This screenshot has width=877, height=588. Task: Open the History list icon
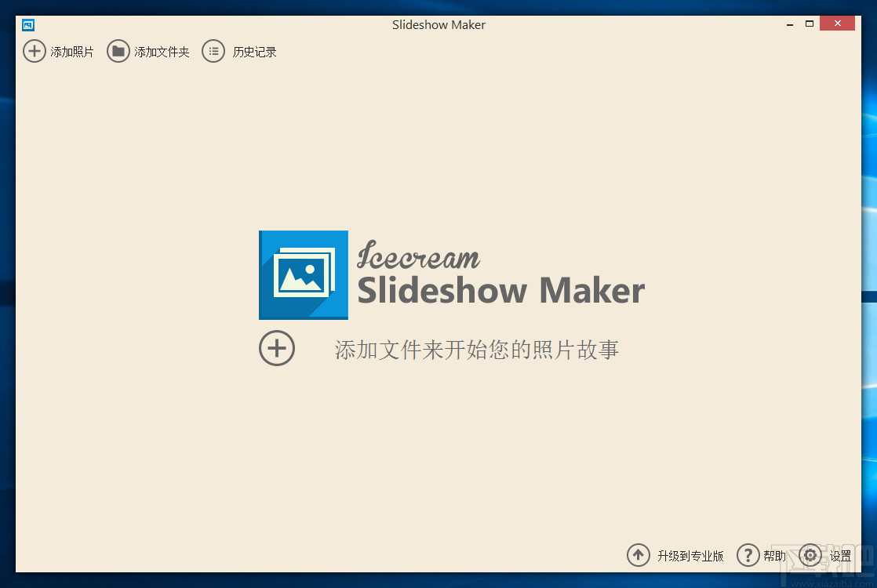pos(213,52)
